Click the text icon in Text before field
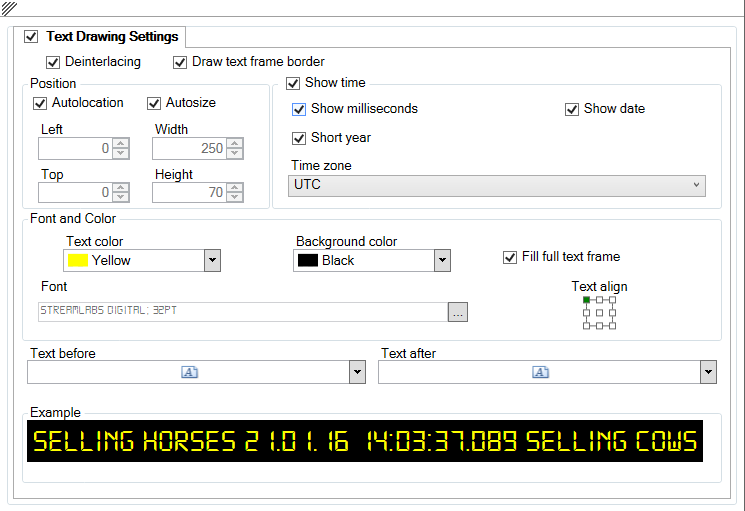This screenshot has width=745, height=511. (190, 372)
